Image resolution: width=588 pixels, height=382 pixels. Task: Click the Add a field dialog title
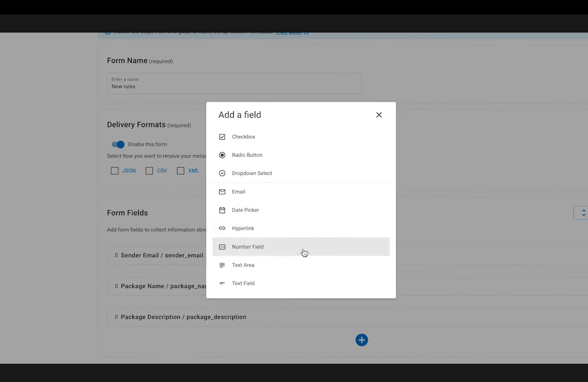click(240, 115)
